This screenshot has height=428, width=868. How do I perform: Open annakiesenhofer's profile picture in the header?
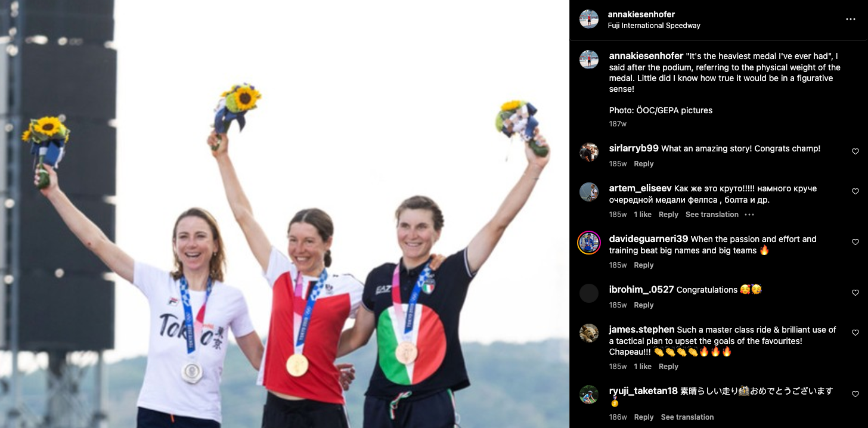[x=589, y=19]
